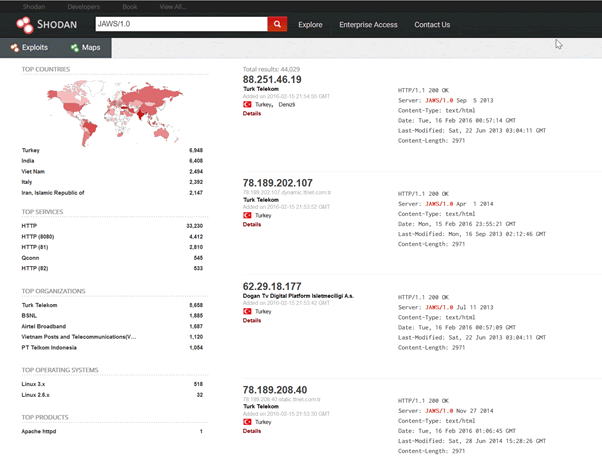Filter by HTTP (8080) in Top Services
Screen dimensions: 602x472
tap(41, 236)
